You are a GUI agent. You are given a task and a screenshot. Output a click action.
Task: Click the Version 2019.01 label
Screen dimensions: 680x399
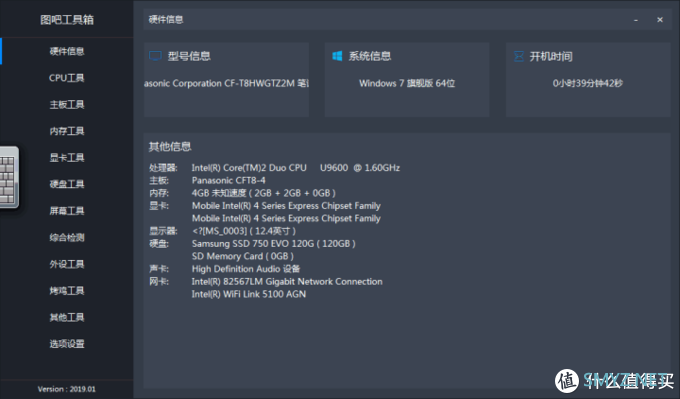[67, 389]
